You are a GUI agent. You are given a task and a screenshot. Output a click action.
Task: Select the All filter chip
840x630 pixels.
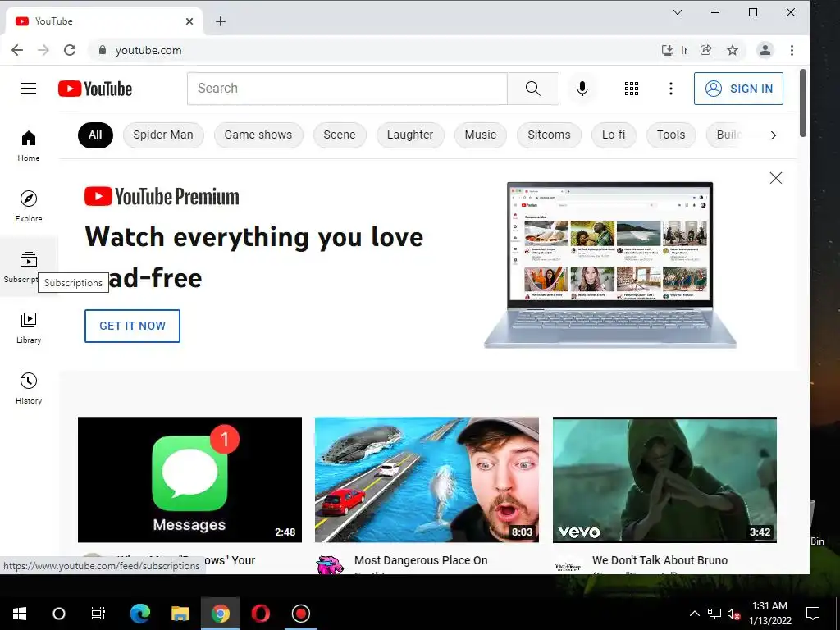point(95,135)
